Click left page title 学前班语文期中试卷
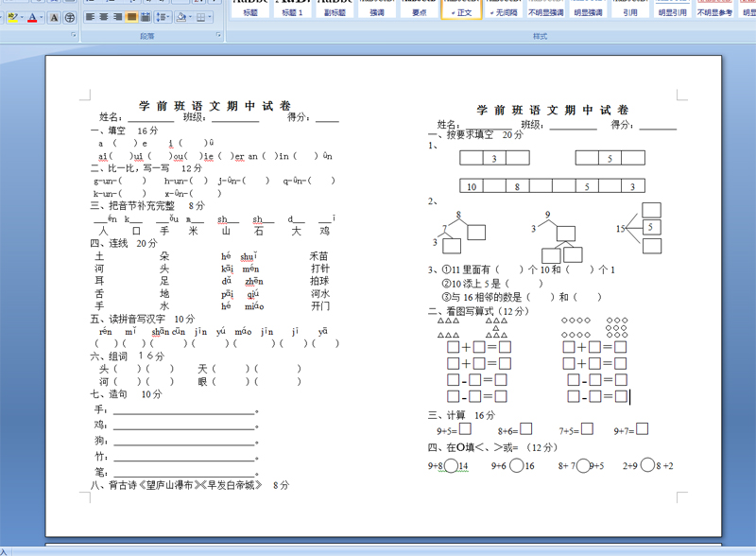The width and height of the screenshot is (756, 556). point(215,106)
